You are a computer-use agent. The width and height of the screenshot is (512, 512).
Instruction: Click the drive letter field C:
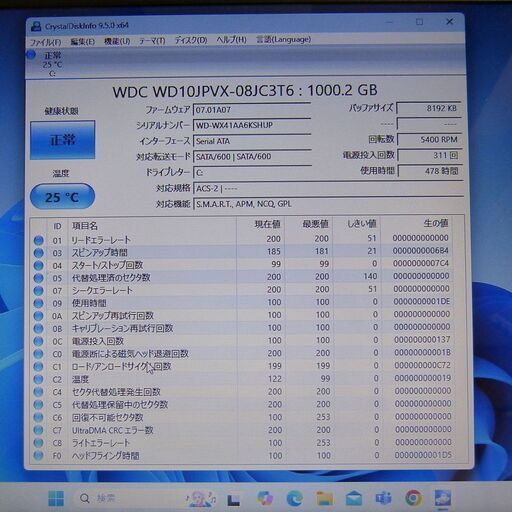click(252, 172)
